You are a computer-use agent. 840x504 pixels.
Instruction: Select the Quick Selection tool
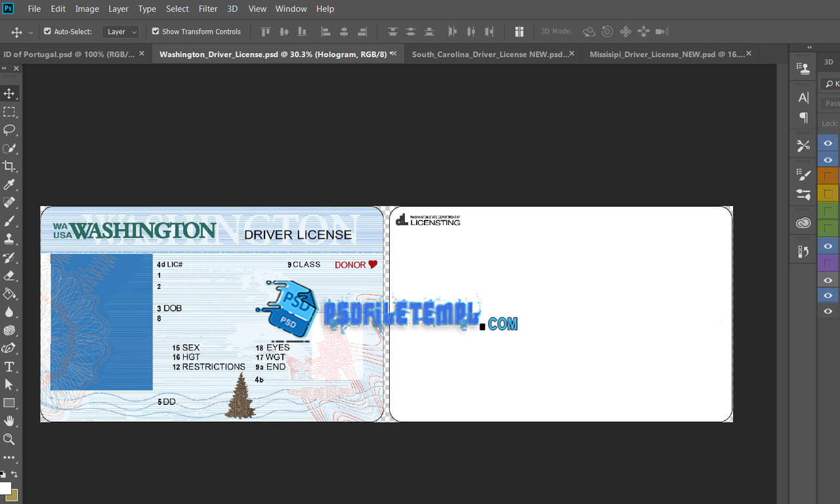click(x=9, y=148)
